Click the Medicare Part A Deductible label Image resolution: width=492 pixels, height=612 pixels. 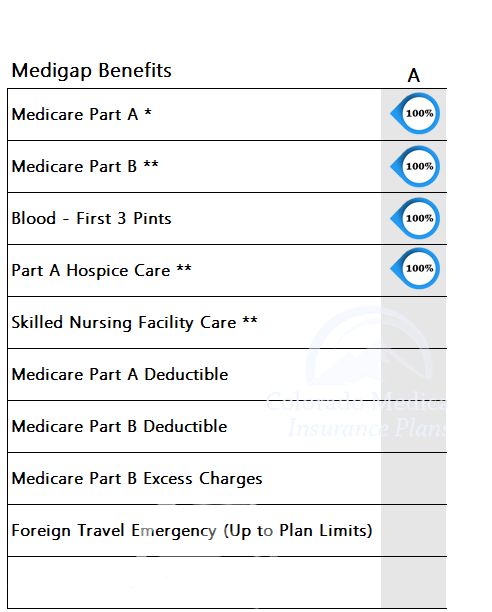pyautogui.click(x=120, y=374)
